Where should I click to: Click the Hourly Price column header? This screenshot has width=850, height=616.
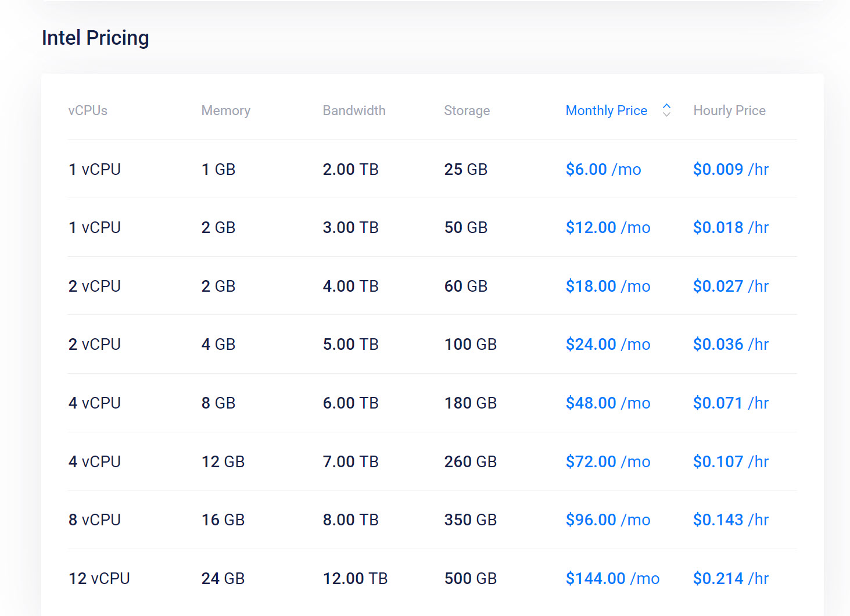[729, 110]
